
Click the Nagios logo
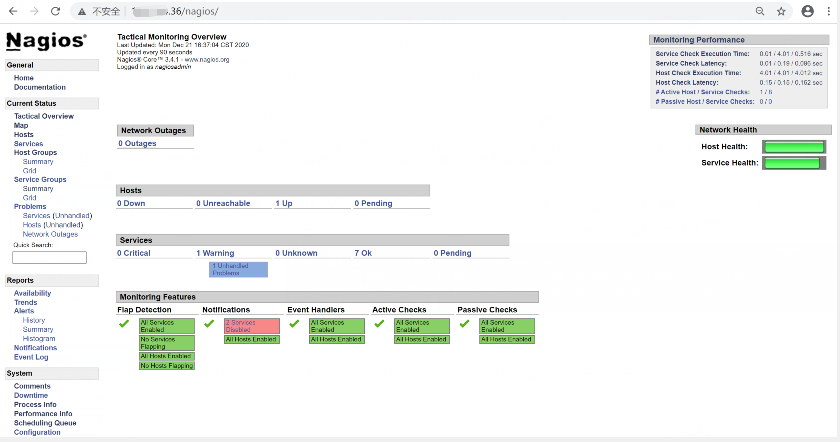(46, 41)
